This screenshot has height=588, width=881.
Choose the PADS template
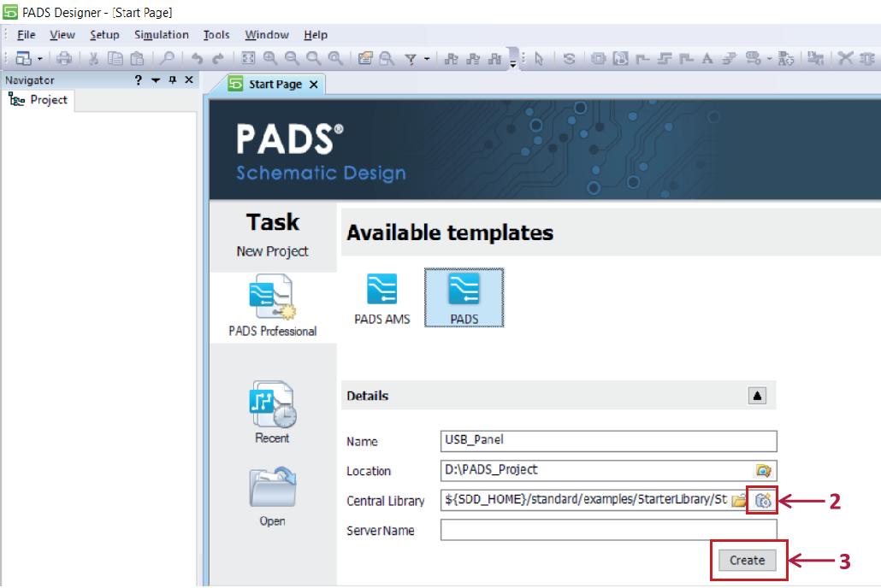coord(464,297)
